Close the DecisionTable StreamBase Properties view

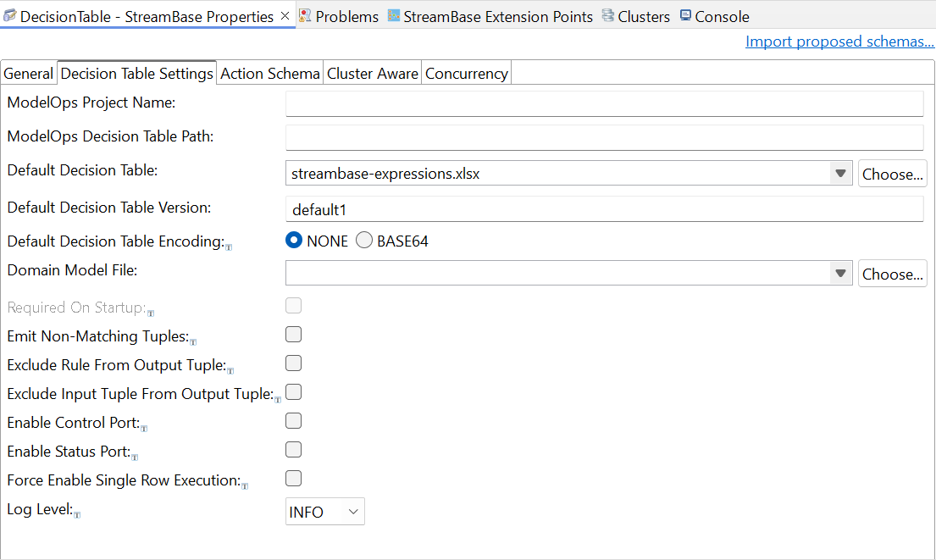pyautogui.click(x=285, y=16)
